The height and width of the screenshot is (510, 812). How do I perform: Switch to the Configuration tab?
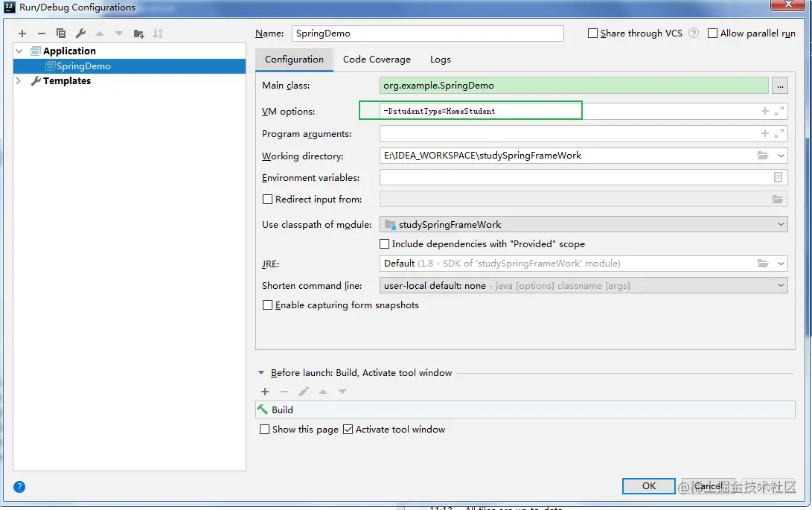tap(294, 60)
